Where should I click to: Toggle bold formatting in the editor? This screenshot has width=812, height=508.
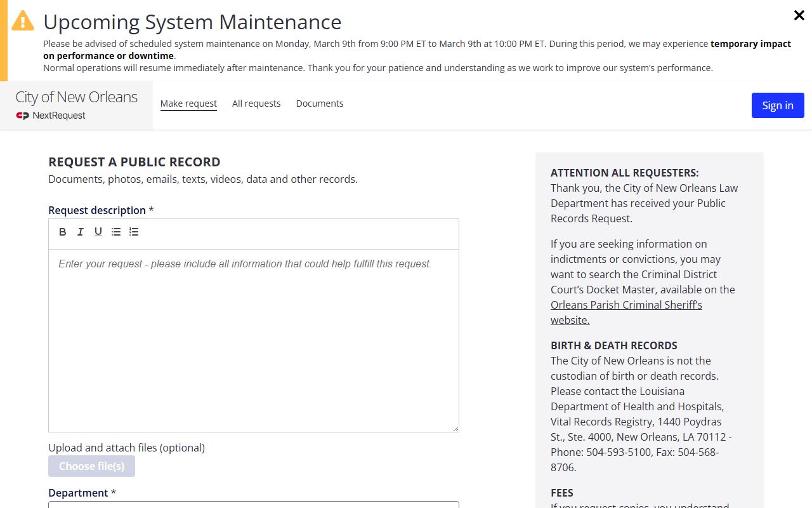pos(63,232)
